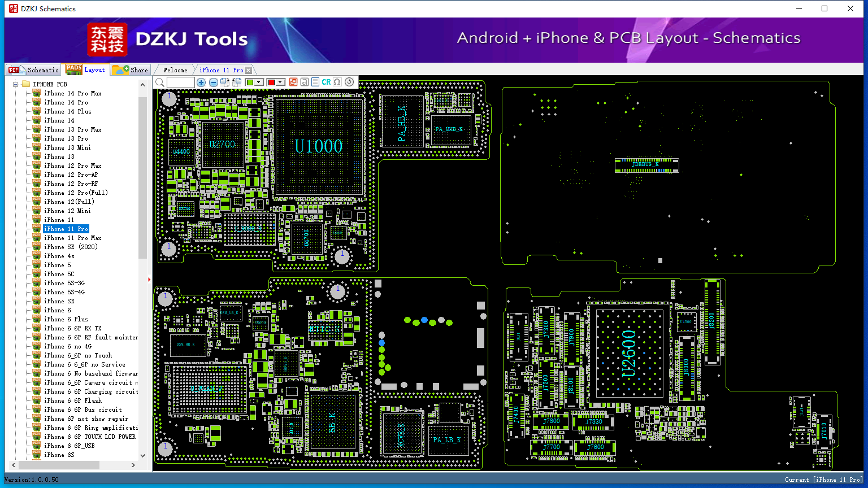
Task: Select the U2700 chip on the board
Action: tap(222, 144)
